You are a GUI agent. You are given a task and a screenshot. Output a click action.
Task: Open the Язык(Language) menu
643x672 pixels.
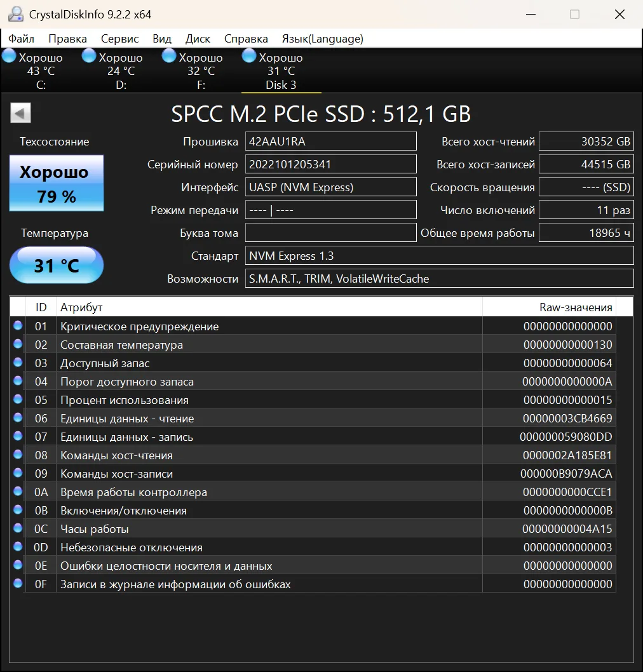coord(322,39)
